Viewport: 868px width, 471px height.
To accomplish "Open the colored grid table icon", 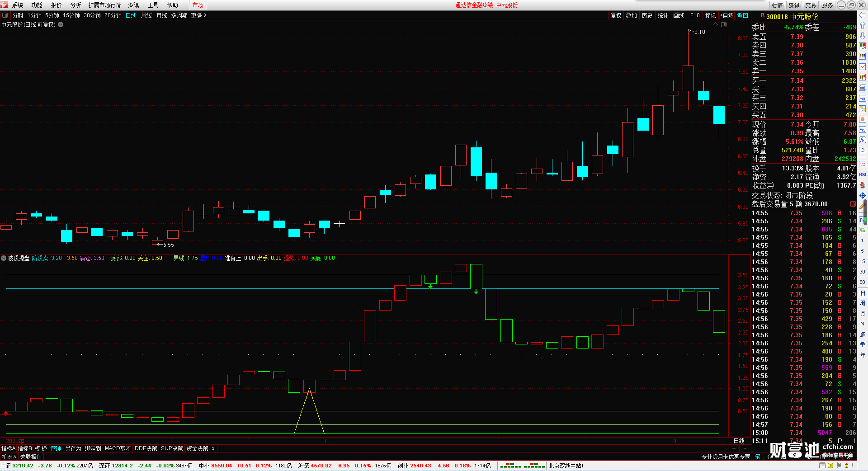I will pos(863,56).
